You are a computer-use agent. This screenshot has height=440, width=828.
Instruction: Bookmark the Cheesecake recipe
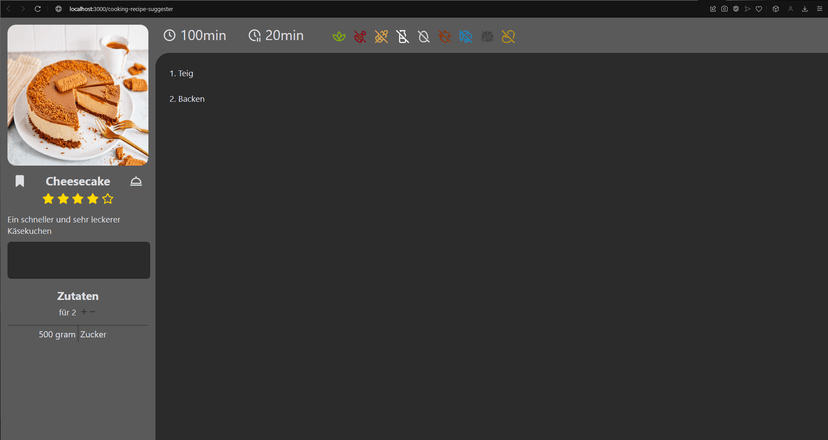[20, 181]
